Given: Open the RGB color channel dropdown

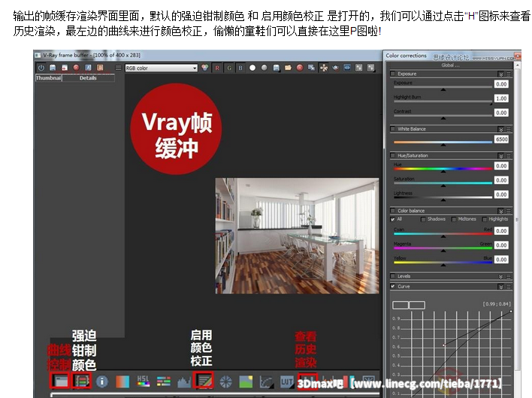Looking at the screenshot, I should coord(161,68).
